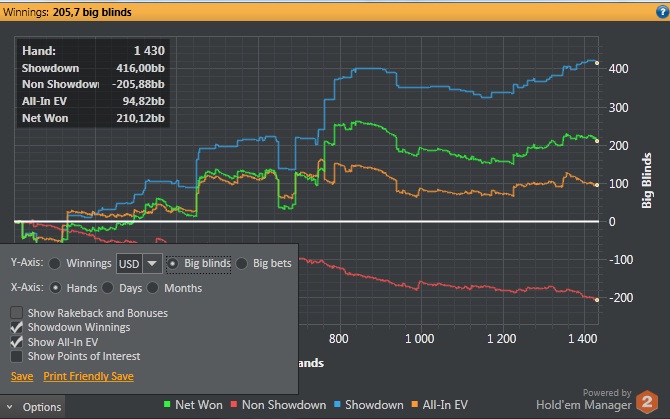Click the blue Showdown legend square
This screenshot has width=670, height=419.
tap(337, 404)
